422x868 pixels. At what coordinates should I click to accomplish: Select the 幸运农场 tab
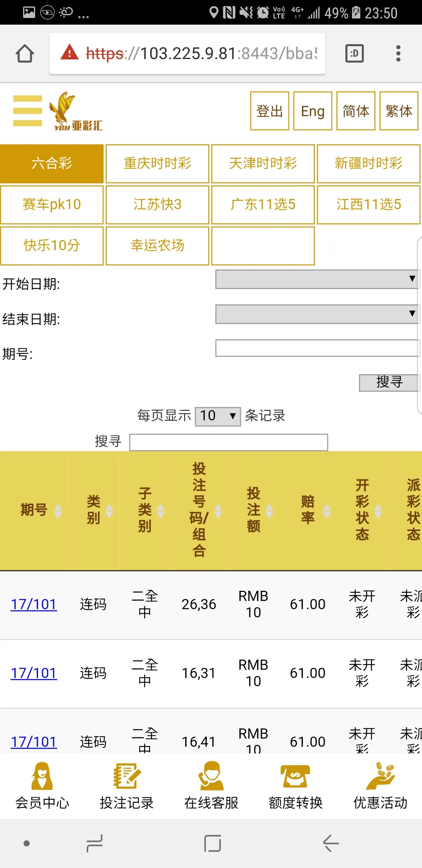pos(157,246)
